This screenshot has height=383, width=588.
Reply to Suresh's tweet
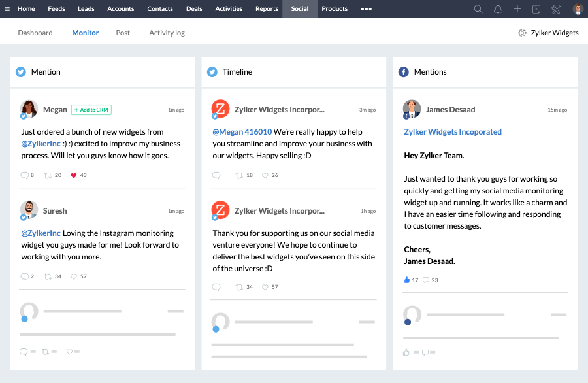pyautogui.click(x=24, y=276)
